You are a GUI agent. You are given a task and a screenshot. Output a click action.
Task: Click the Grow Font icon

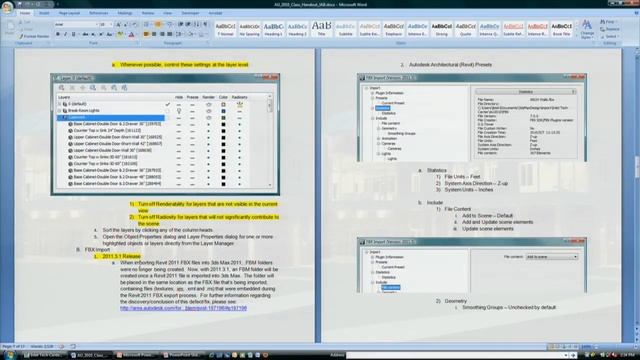[118, 24]
